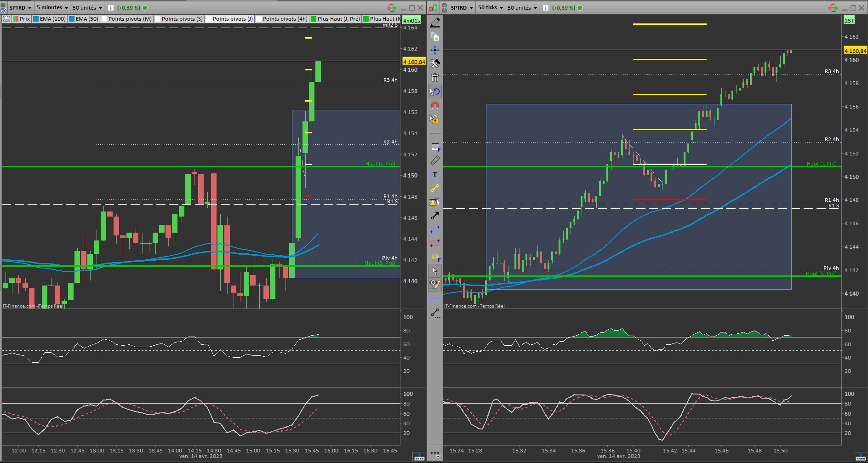Select the arrow drawing tool
Image resolution: width=868 pixels, height=463 pixels.
[435, 216]
